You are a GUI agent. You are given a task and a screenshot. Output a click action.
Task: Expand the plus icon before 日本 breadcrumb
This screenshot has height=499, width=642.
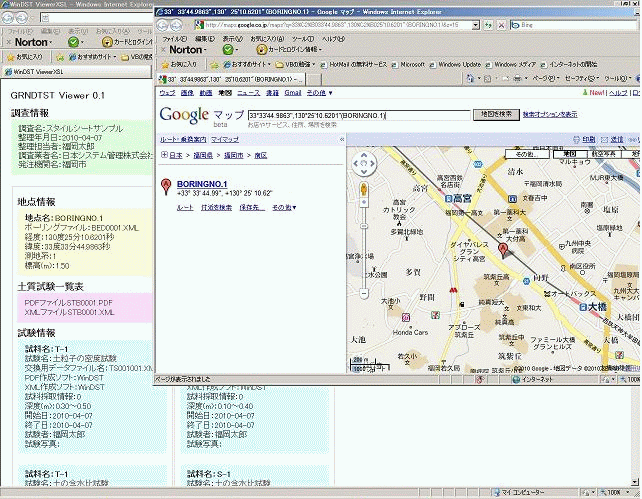(x=164, y=155)
